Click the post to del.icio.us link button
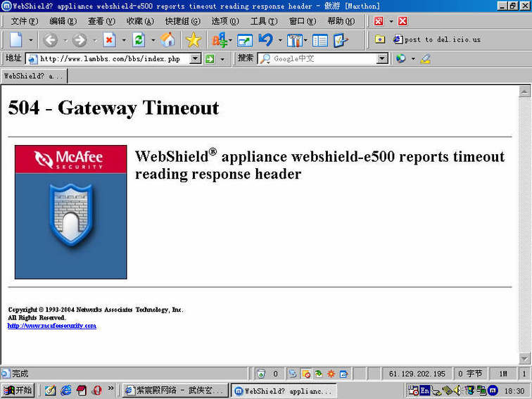Viewport: 532px width, 399px height. [x=437, y=39]
